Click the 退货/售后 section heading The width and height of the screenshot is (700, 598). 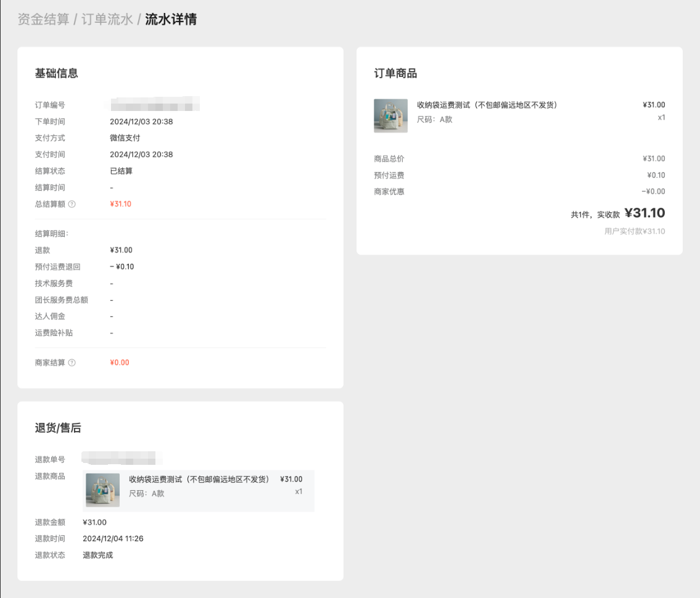click(x=58, y=428)
